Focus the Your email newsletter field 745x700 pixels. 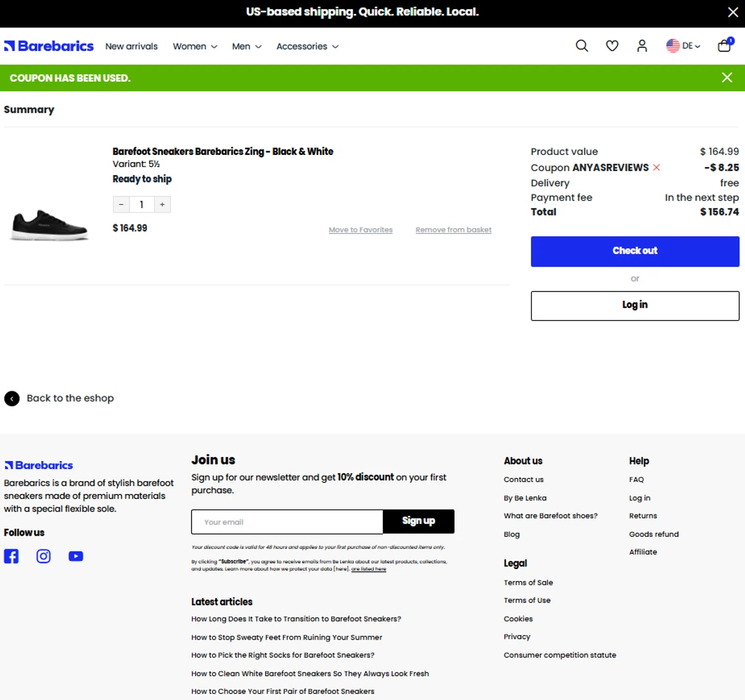coord(287,522)
